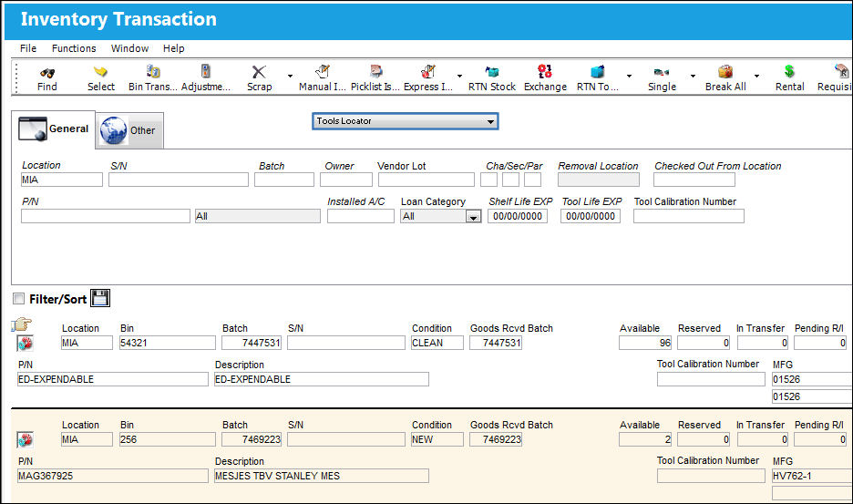Open the Loan Category dropdown
Screen dimensions: 853x504
(x=473, y=217)
